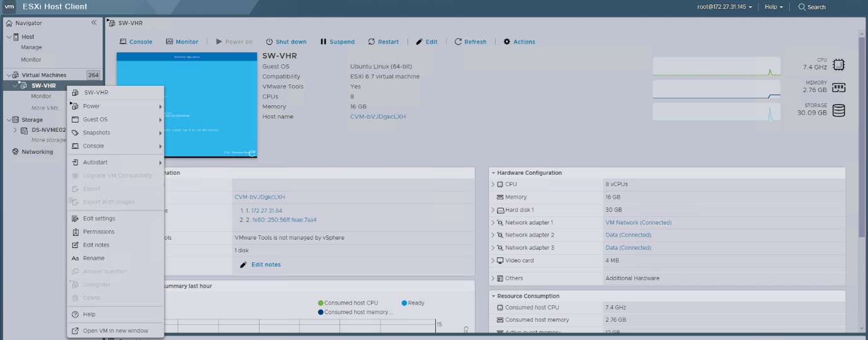Click the Rename icon in context menu
This screenshot has width=868, height=340.
coord(75,259)
